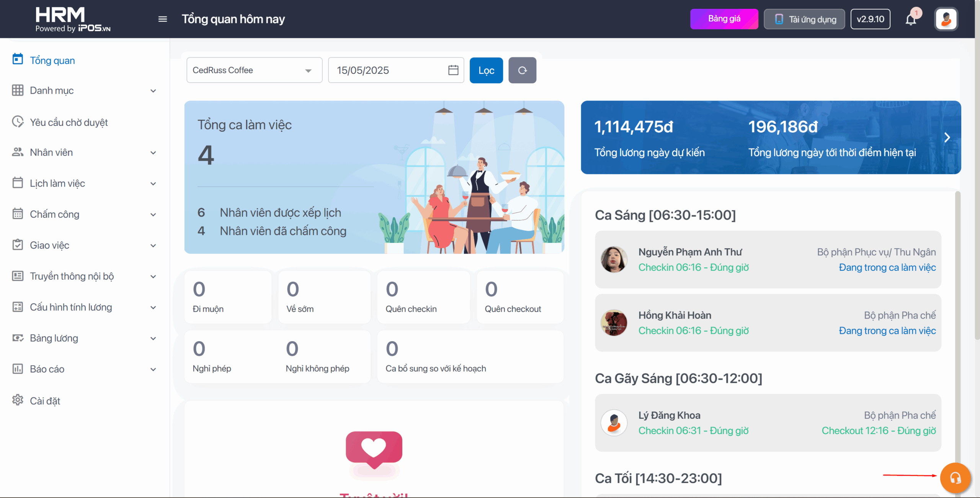
Task: Click the shift list vertical scrollbar
Action: pos(957,306)
